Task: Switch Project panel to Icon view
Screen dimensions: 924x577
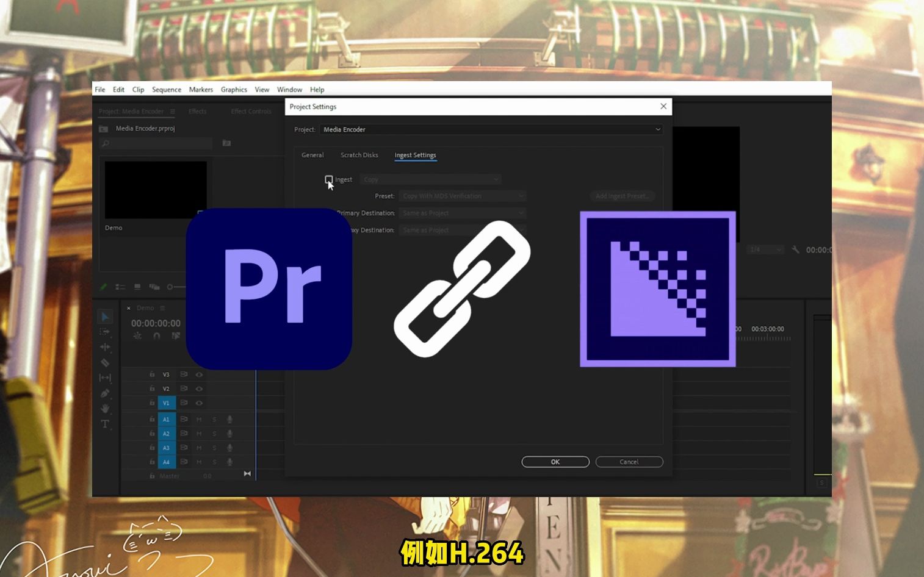Action: [x=137, y=287]
